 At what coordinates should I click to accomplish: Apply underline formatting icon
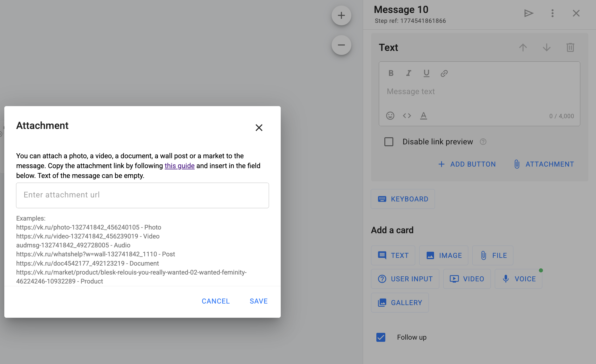(x=426, y=73)
